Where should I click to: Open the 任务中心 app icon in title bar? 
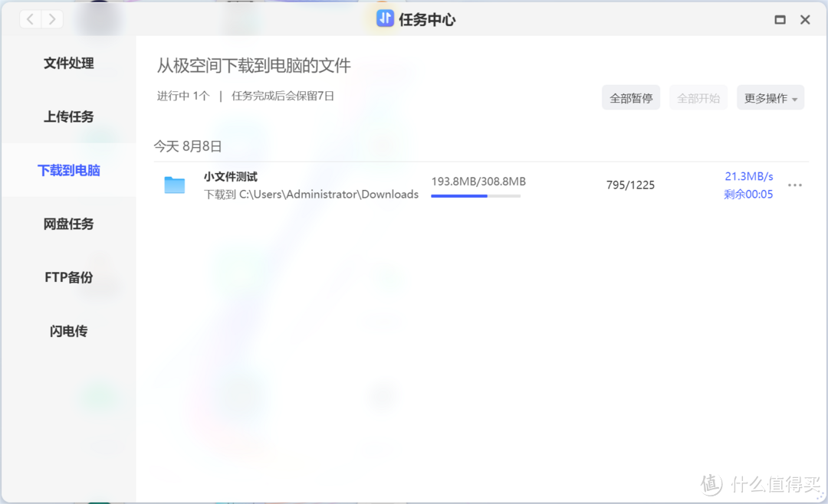(385, 18)
